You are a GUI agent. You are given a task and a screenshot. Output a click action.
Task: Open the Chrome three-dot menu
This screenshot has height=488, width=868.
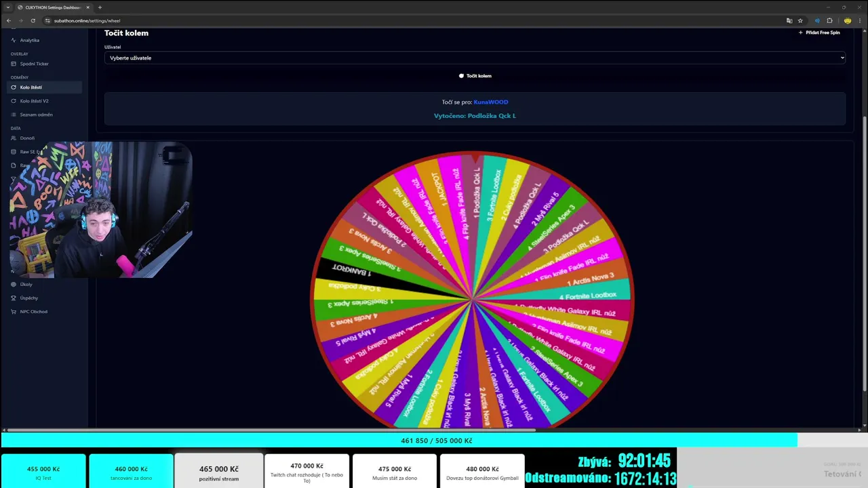[860, 20]
